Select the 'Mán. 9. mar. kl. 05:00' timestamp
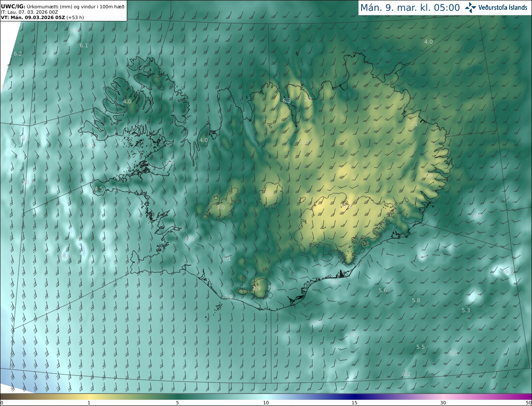This screenshot has width=532, height=406. click(x=410, y=7)
